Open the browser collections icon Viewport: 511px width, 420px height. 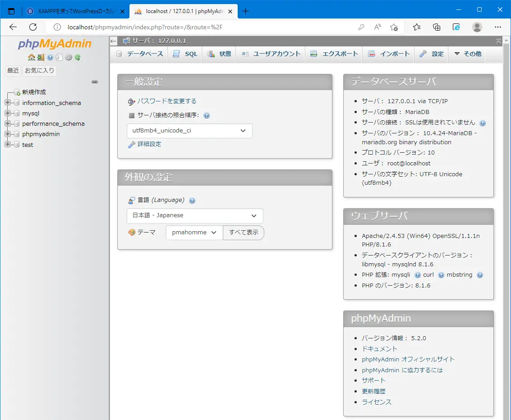pos(437,27)
